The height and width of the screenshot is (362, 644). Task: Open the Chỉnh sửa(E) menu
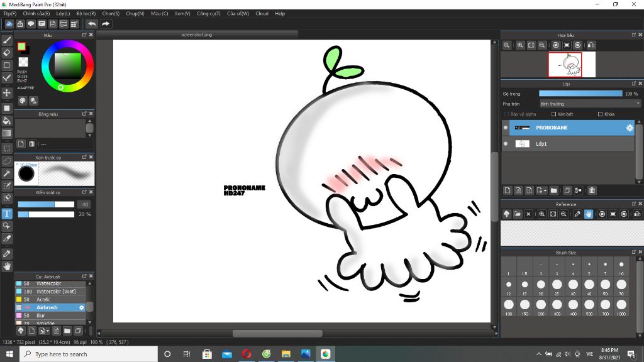(x=36, y=14)
